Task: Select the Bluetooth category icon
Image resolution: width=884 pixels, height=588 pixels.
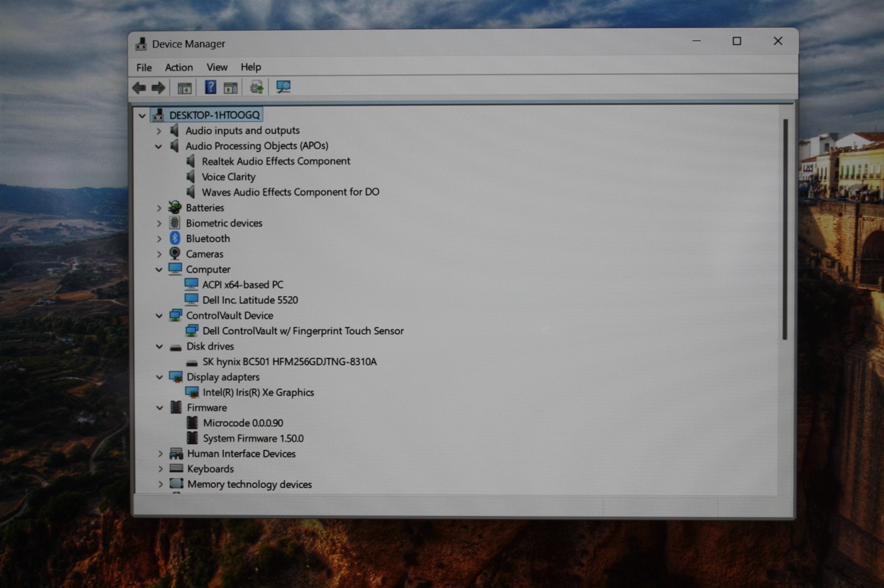Action: coord(175,238)
